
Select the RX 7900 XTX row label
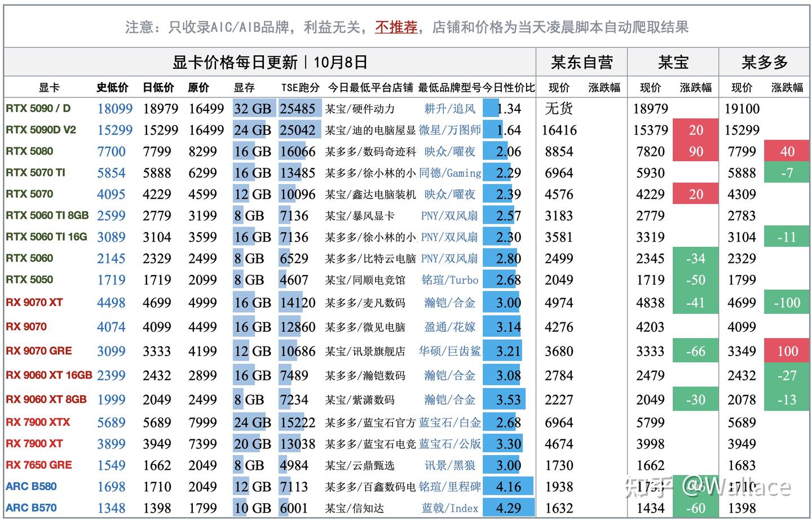coord(38,422)
